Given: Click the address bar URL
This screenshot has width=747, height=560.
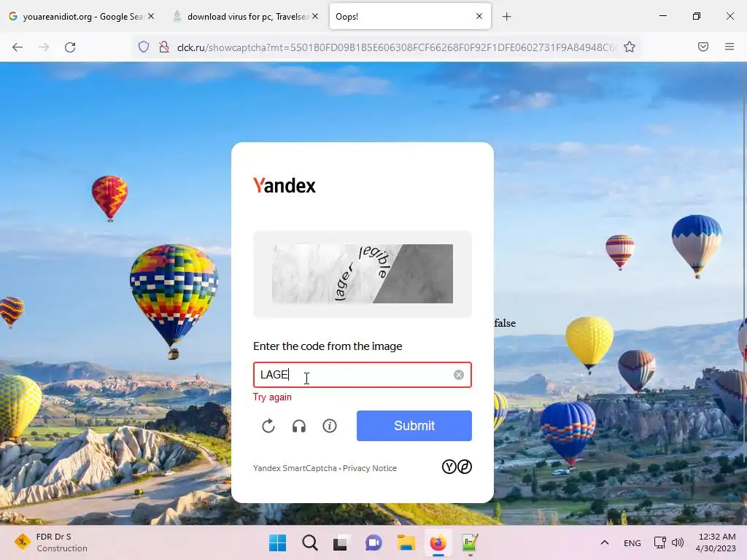Looking at the screenshot, I should tap(395, 47).
